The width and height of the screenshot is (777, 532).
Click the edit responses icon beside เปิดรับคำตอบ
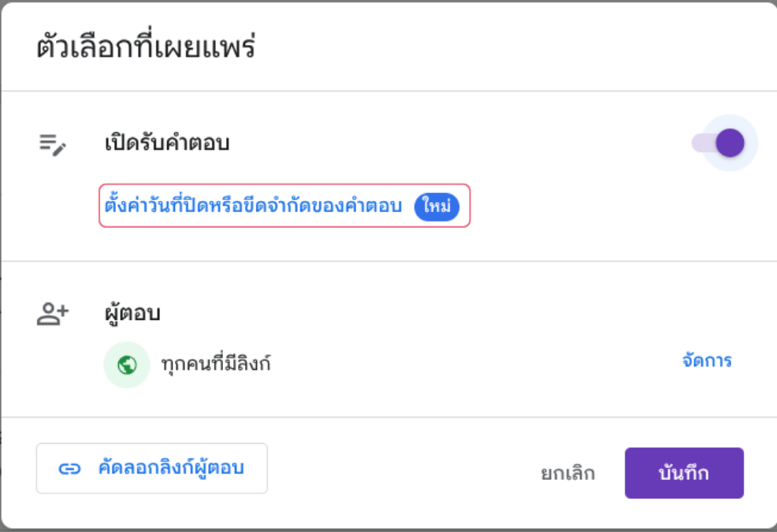pos(53,144)
